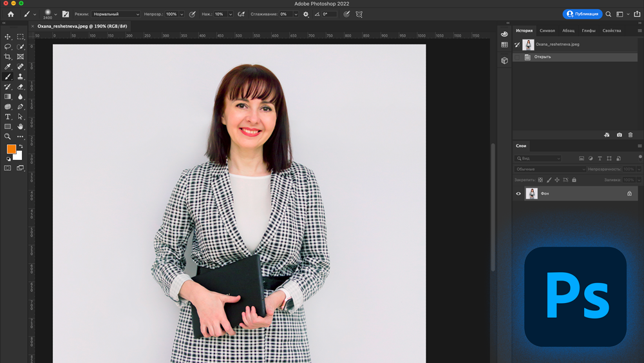Select the Слои panel tab

pos(521,146)
